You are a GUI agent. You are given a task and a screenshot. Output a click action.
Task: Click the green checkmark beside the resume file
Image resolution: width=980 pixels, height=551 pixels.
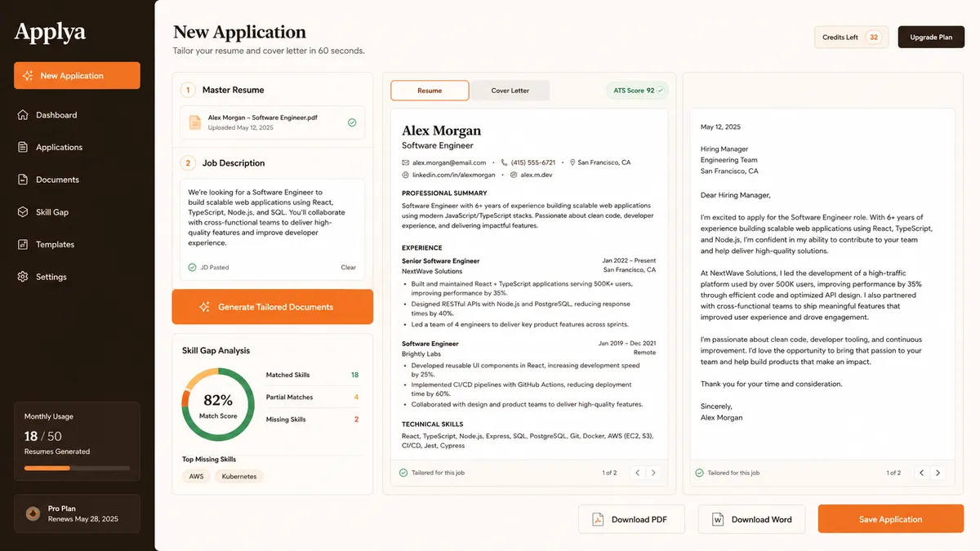352,122
